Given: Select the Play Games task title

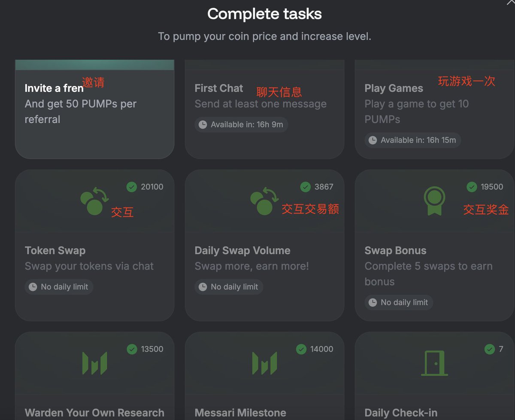Looking at the screenshot, I should click(x=394, y=88).
